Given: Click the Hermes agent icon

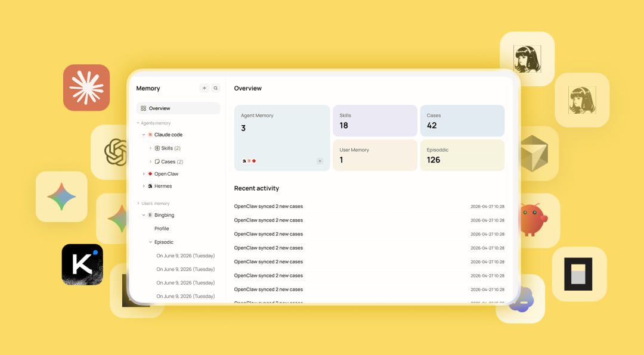Looking at the screenshot, I should [x=150, y=186].
